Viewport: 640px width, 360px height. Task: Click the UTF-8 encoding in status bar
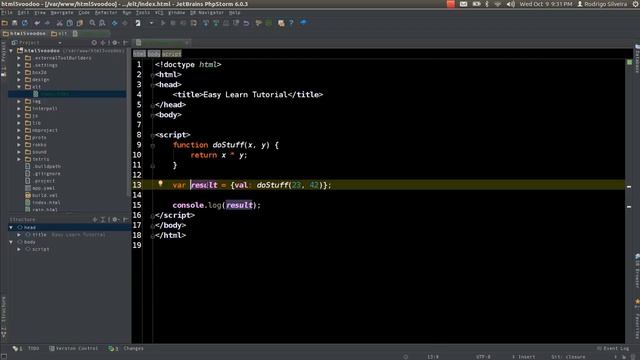[483, 357]
